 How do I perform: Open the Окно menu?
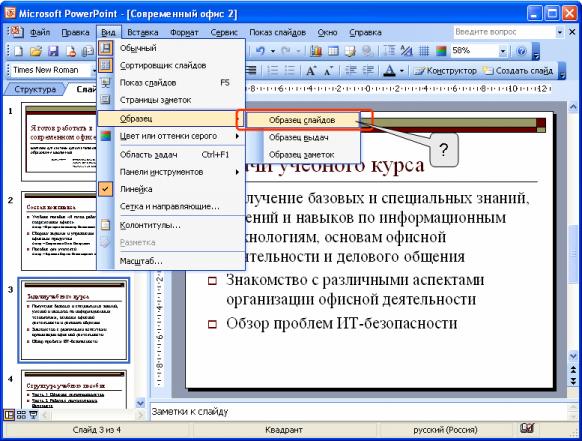[x=327, y=32]
